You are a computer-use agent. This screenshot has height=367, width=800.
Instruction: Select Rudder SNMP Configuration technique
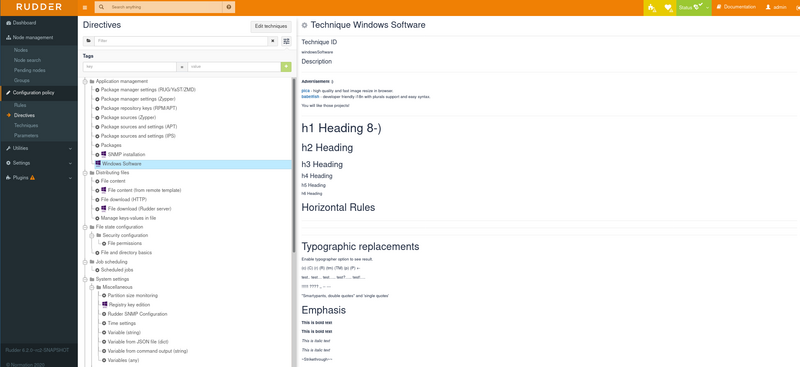point(137,314)
